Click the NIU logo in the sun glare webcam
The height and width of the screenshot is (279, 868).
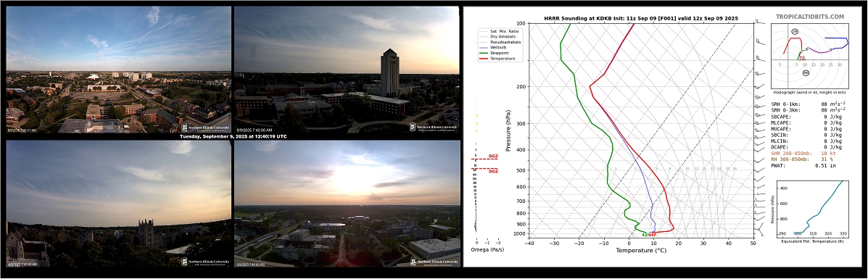point(434,262)
